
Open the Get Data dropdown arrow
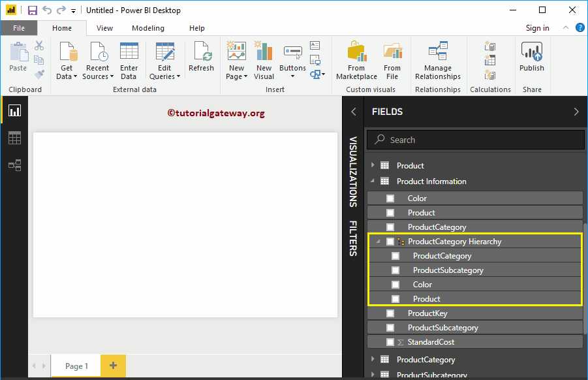click(x=75, y=77)
